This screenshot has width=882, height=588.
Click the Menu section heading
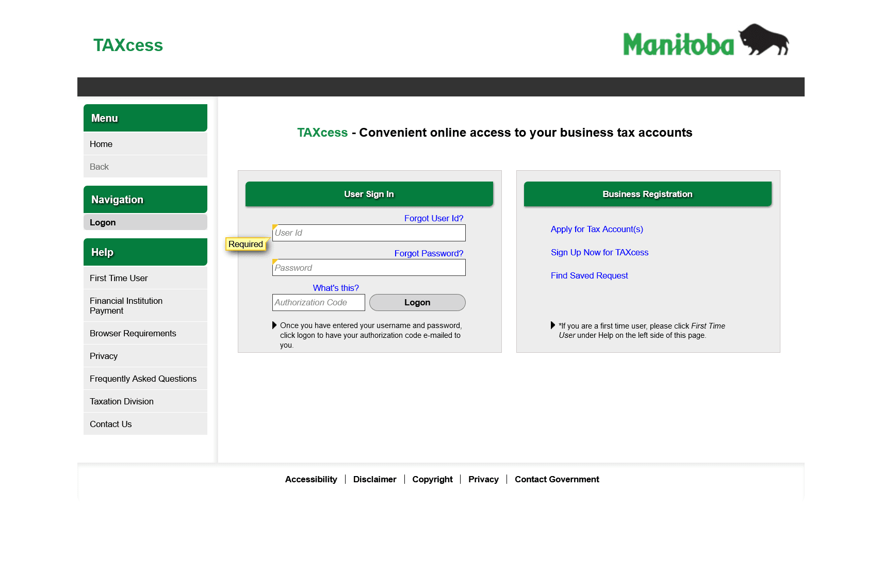[x=145, y=118]
